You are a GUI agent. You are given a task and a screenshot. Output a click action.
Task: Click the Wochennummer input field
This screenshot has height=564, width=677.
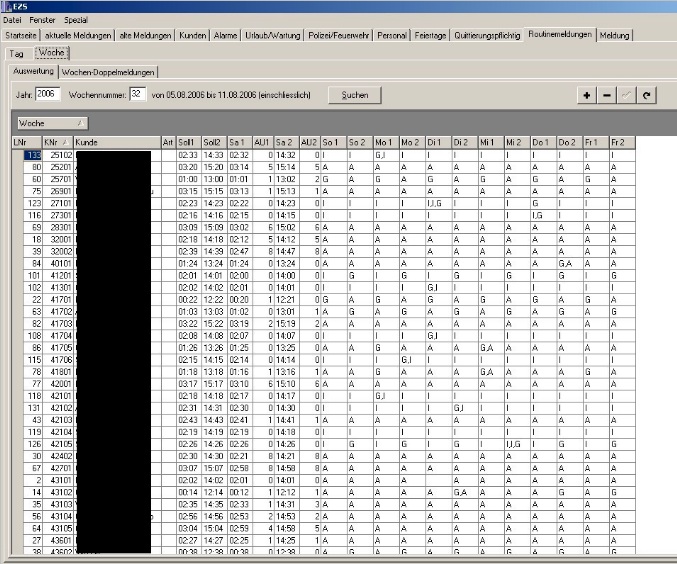pyautogui.click(x=138, y=94)
